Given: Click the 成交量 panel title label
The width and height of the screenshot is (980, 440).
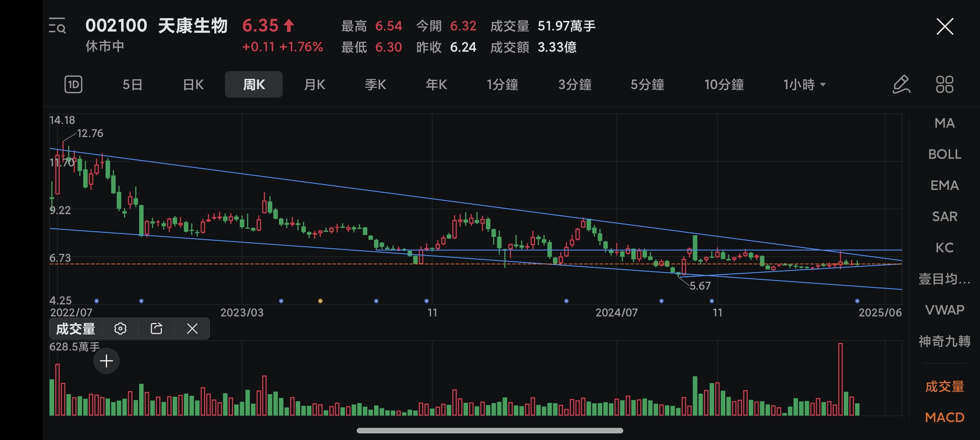Looking at the screenshot, I should pos(76,329).
